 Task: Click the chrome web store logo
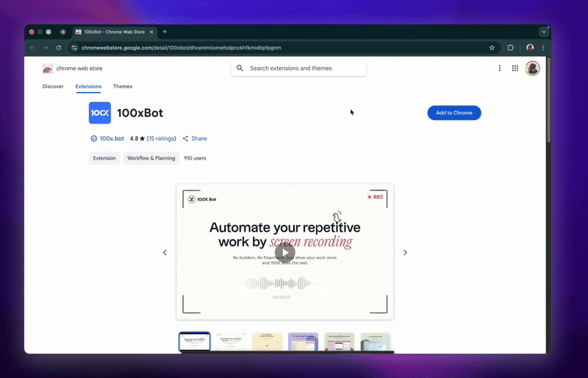point(72,68)
